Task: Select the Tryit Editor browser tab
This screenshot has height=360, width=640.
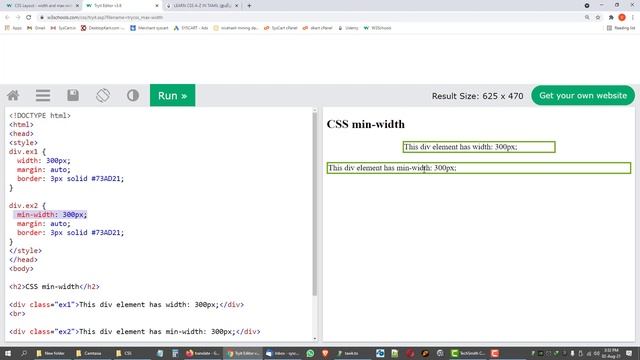Action: pyautogui.click(x=122, y=6)
